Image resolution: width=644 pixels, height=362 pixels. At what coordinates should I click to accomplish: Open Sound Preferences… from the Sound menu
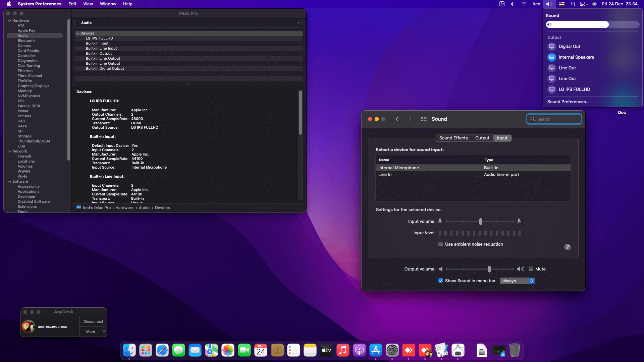[568, 102]
